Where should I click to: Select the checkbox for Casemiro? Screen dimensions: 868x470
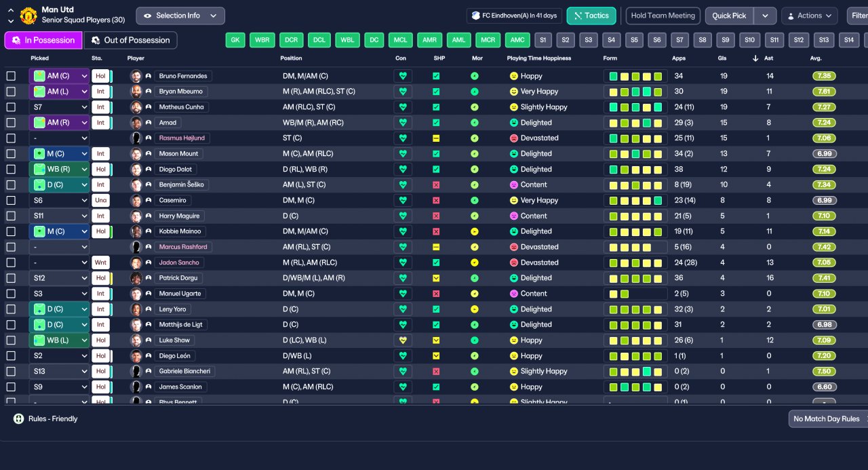(x=11, y=200)
